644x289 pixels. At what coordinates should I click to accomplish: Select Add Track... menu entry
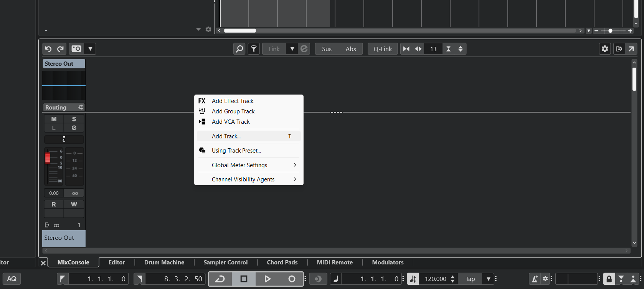point(249,136)
